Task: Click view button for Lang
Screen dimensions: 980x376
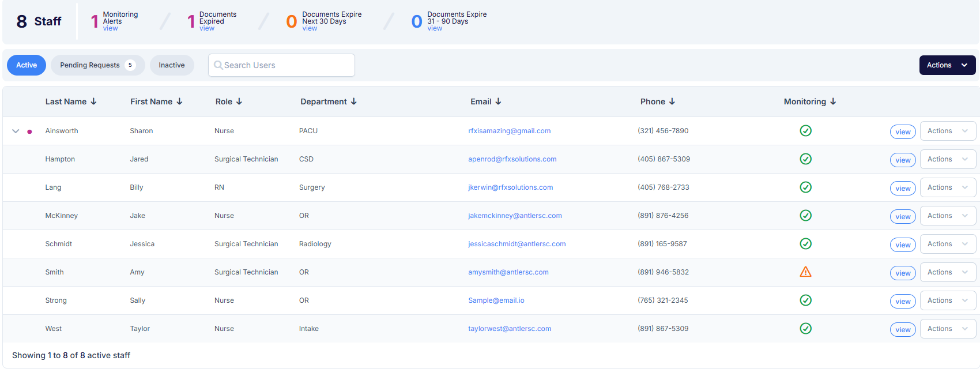Action: point(903,189)
